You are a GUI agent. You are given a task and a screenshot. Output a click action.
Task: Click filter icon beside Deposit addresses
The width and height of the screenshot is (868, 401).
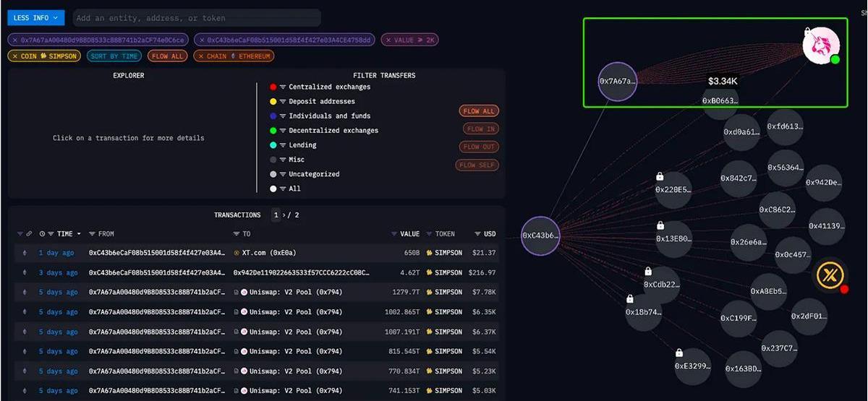point(283,101)
